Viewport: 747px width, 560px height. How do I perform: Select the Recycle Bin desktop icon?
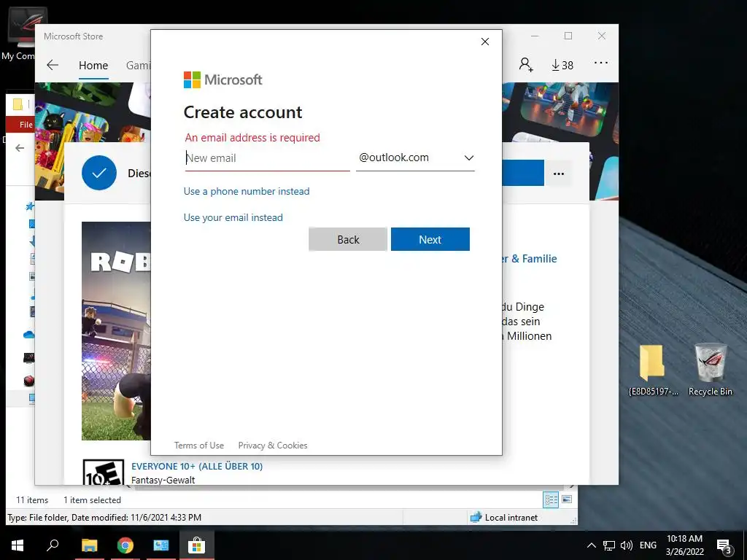pyautogui.click(x=711, y=370)
